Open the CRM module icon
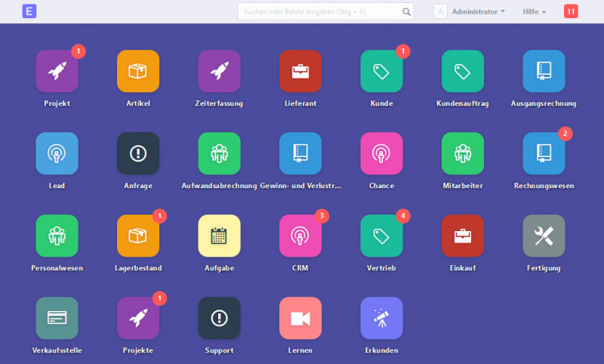The height and width of the screenshot is (364, 604). coord(300,236)
